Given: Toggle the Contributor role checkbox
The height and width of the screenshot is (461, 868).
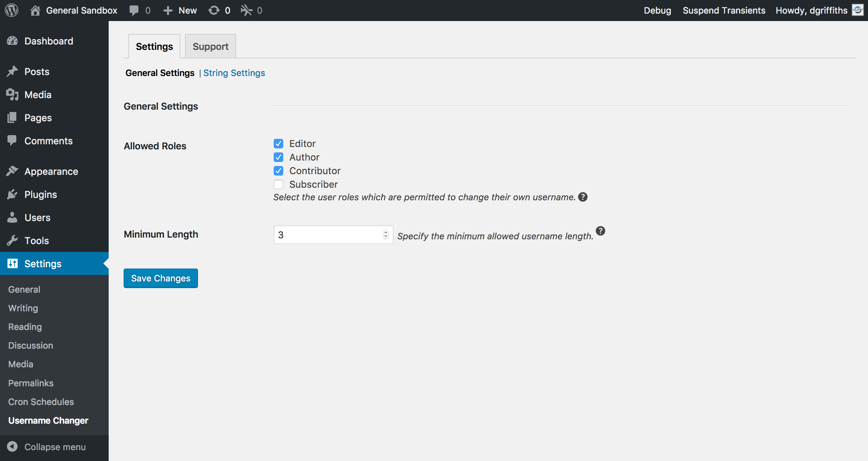Looking at the screenshot, I should [x=278, y=170].
